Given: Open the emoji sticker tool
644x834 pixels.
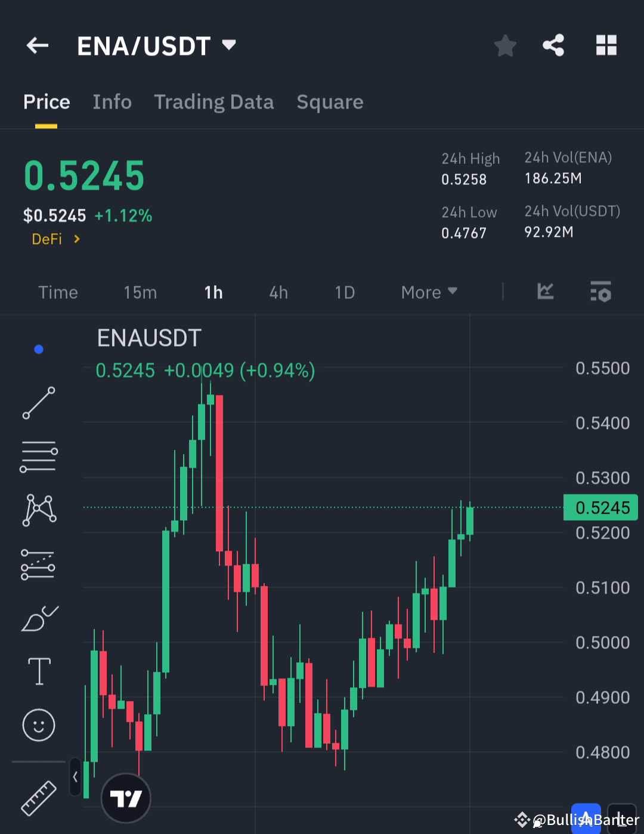Looking at the screenshot, I should (x=39, y=725).
